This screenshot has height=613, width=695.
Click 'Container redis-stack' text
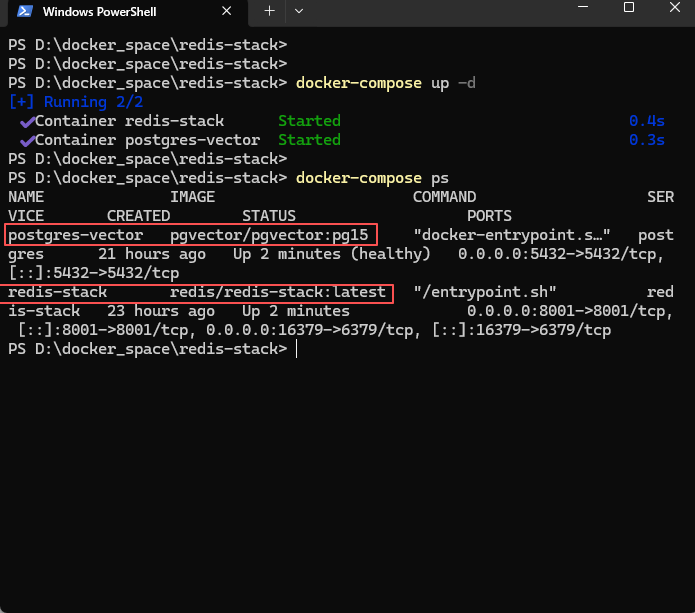[x=129, y=121]
